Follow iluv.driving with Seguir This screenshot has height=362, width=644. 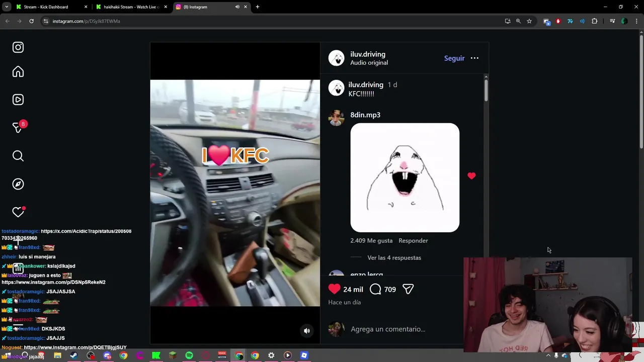pos(454,58)
